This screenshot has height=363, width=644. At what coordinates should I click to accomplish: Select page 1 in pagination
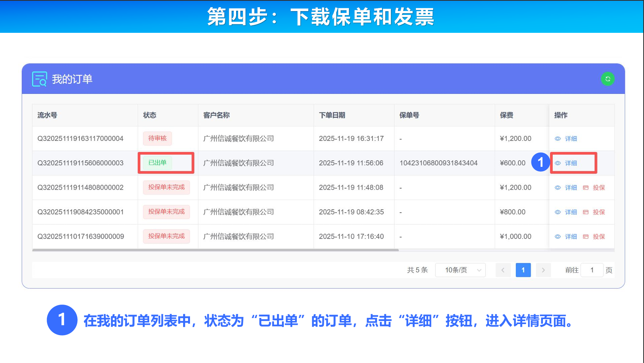click(523, 270)
